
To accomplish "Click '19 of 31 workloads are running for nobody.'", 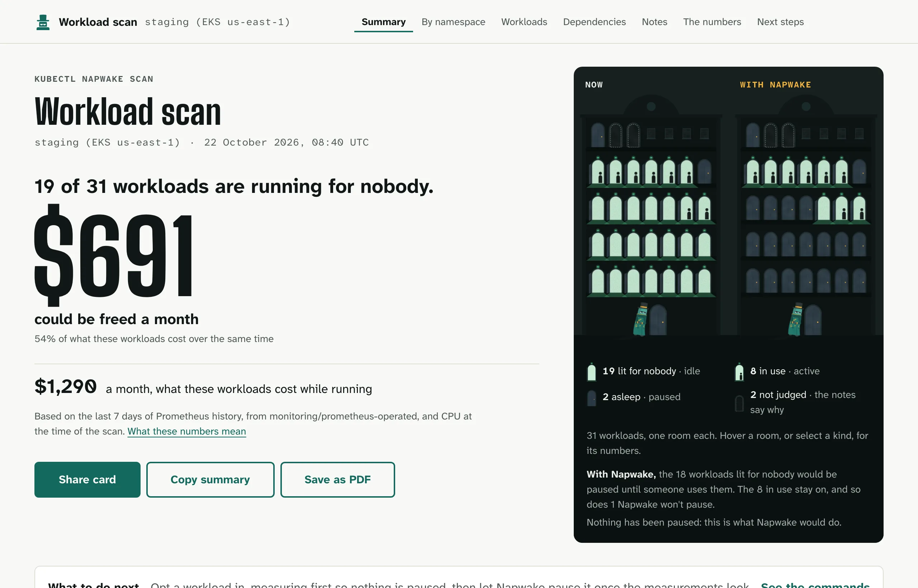I will (x=234, y=186).
